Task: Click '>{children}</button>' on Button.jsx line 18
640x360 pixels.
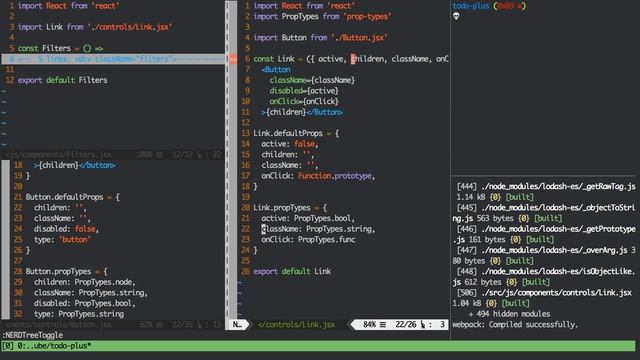Action: click(75, 165)
